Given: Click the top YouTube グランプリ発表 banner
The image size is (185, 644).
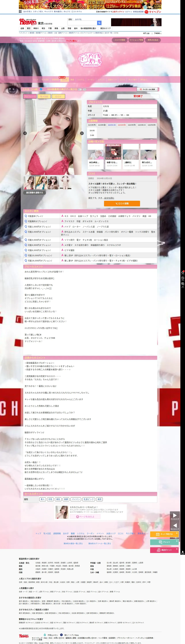Looking at the screenshot, I should click(x=90, y=4).
